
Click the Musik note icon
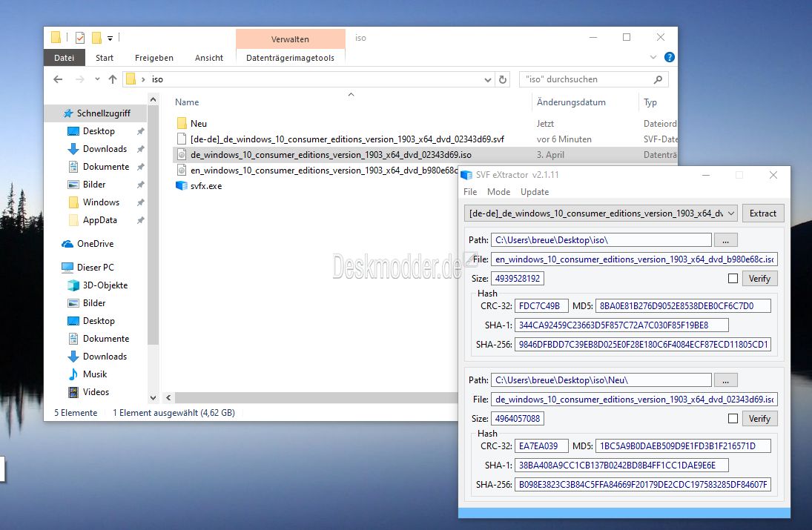pos(73,374)
